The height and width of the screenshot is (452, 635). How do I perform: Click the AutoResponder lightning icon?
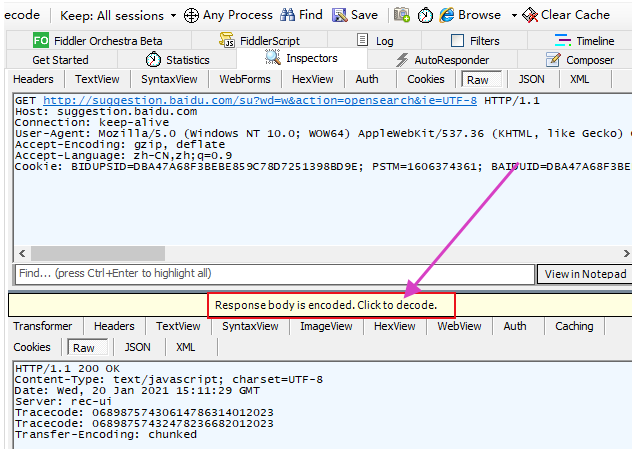click(402, 60)
